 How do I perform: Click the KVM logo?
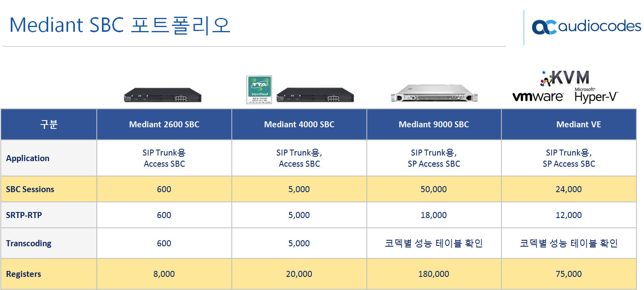click(x=565, y=78)
